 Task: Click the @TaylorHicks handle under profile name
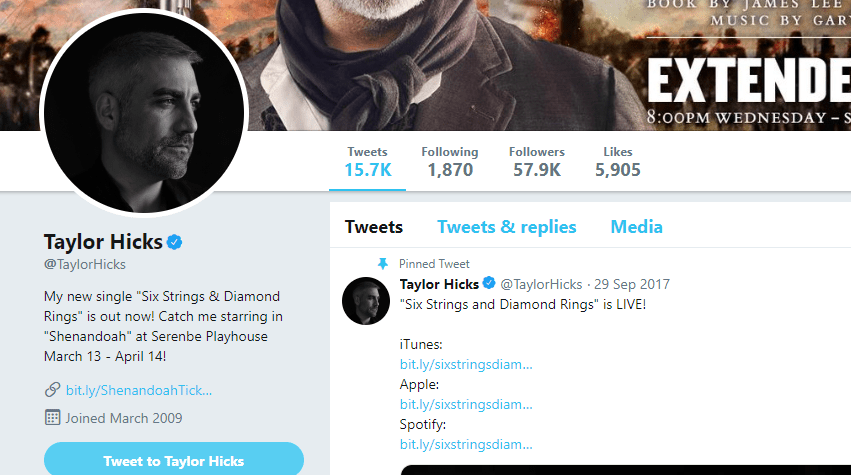pos(85,264)
